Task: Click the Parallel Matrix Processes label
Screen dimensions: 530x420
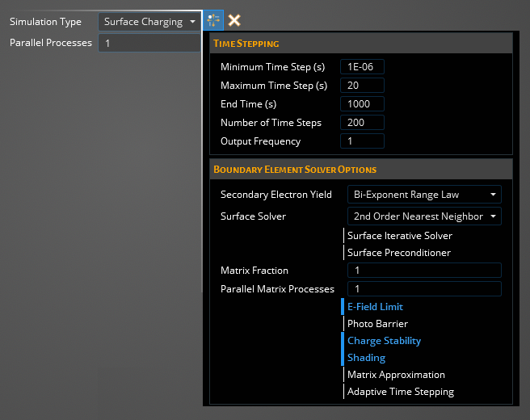Action: coord(277,289)
